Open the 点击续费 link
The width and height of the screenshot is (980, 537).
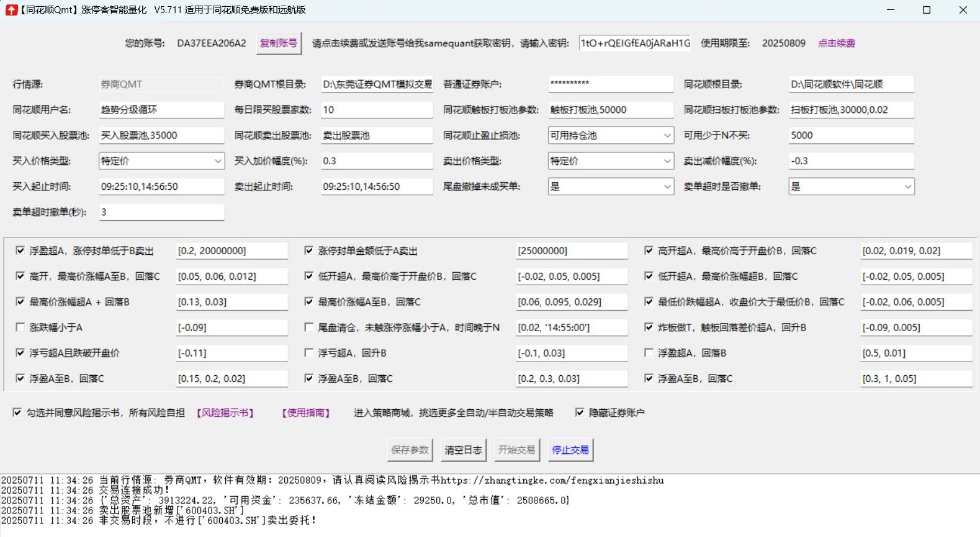836,43
